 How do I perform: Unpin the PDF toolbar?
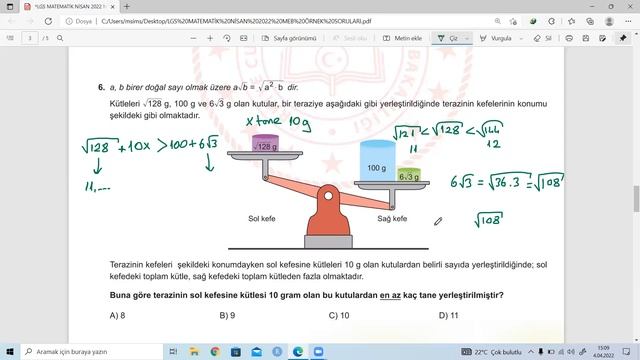tap(623, 38)
